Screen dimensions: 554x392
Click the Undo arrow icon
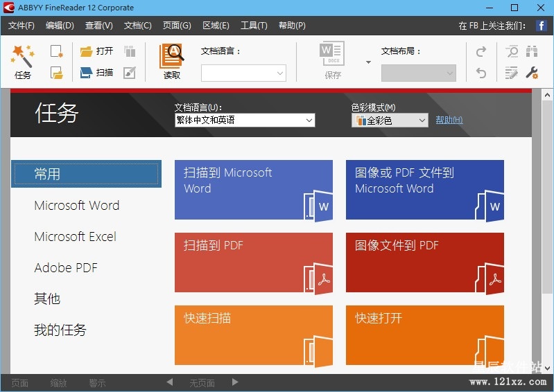point(481,73)
